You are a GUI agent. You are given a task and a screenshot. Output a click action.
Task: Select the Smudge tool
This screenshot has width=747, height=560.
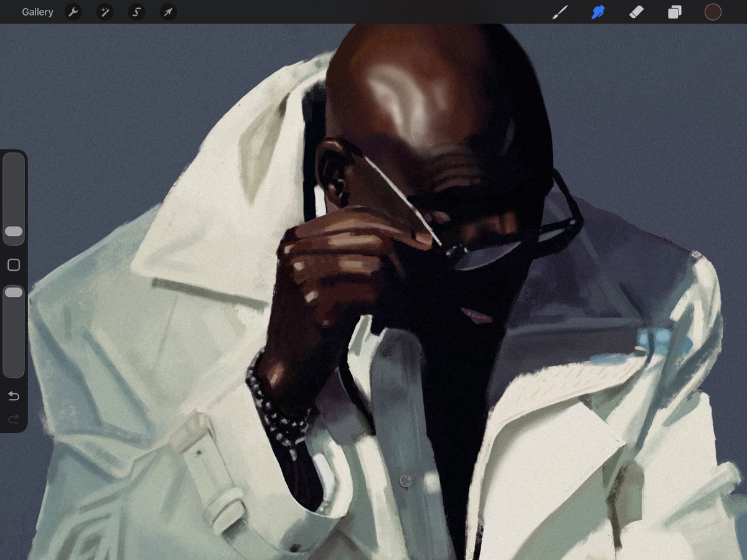(598, 12)
